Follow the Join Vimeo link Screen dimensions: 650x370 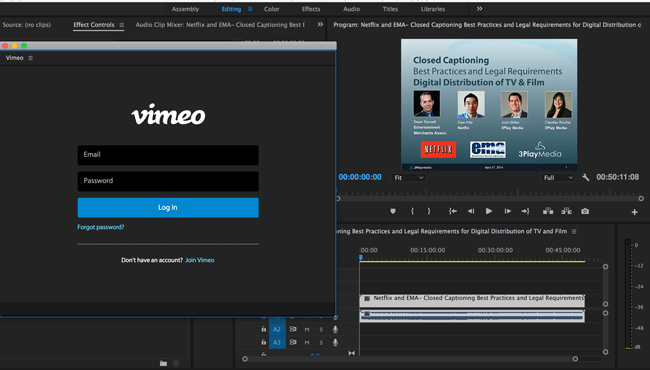tap(200, 260)
